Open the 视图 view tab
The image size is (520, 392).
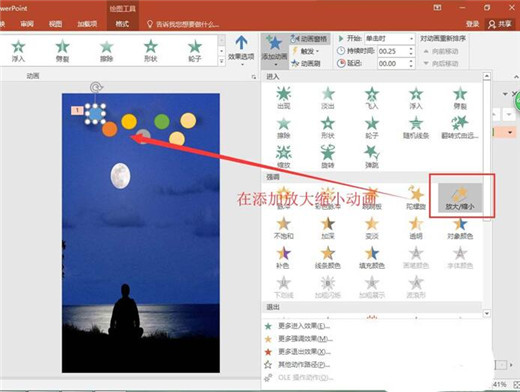point(56,24)
